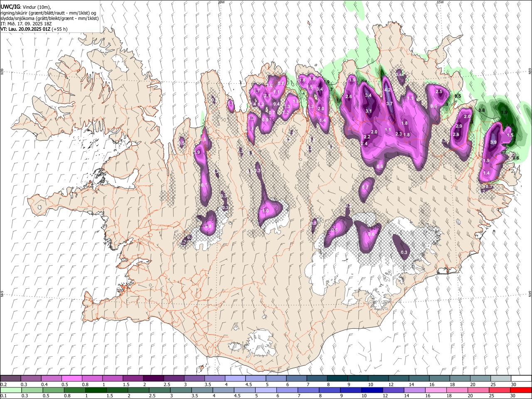
Task: Click the upper legend swatch between 0.3 and 0.4
Action: tap(31, 378)
